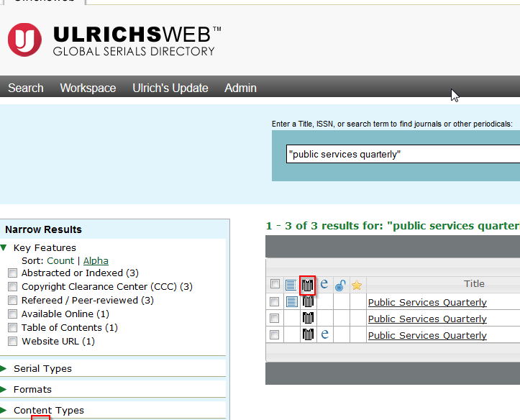This screenshot has height=420, width=520.
Task: Collapse the Key Features section
Action: point(4,247)
